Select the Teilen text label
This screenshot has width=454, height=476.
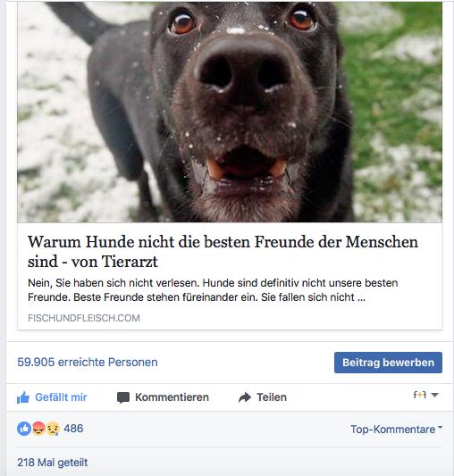coord(272,397)
